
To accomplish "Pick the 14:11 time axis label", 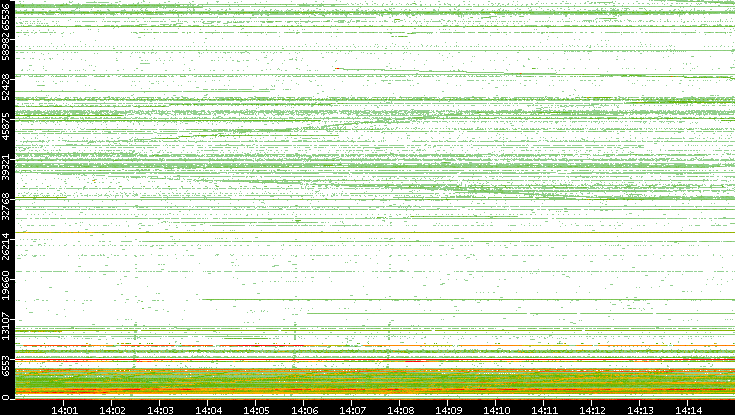I will click(x=545, y=410).
